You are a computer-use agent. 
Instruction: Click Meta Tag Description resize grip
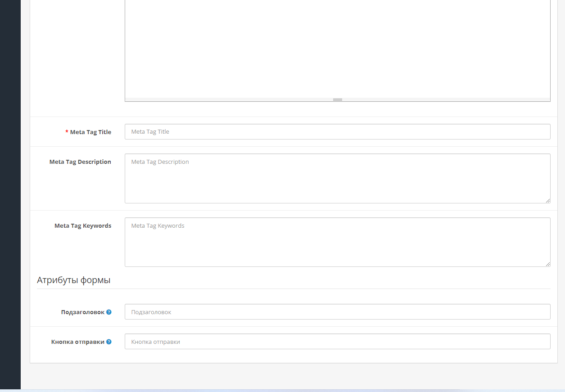(547, 201)
